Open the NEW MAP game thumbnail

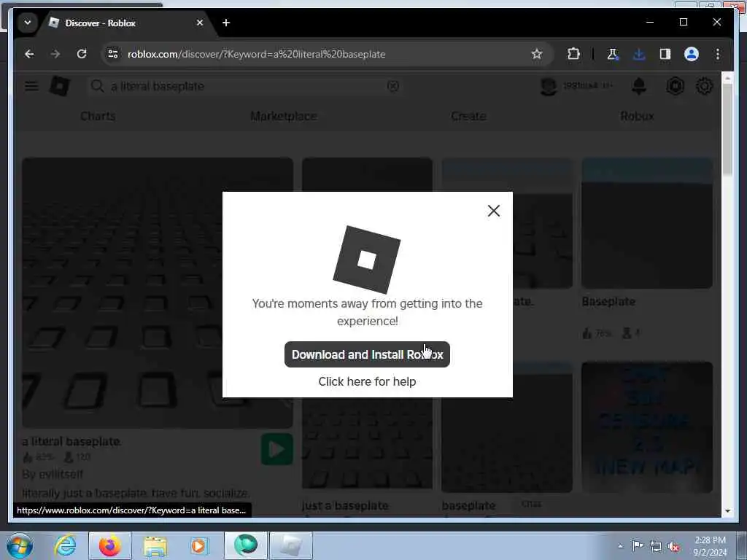[647, 427]
